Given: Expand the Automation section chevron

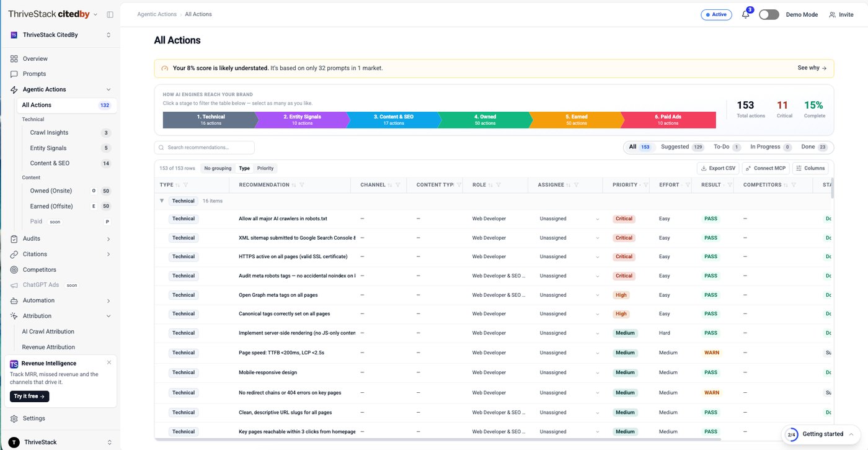Looking at the screenshot, I should (x=108, y=300).
